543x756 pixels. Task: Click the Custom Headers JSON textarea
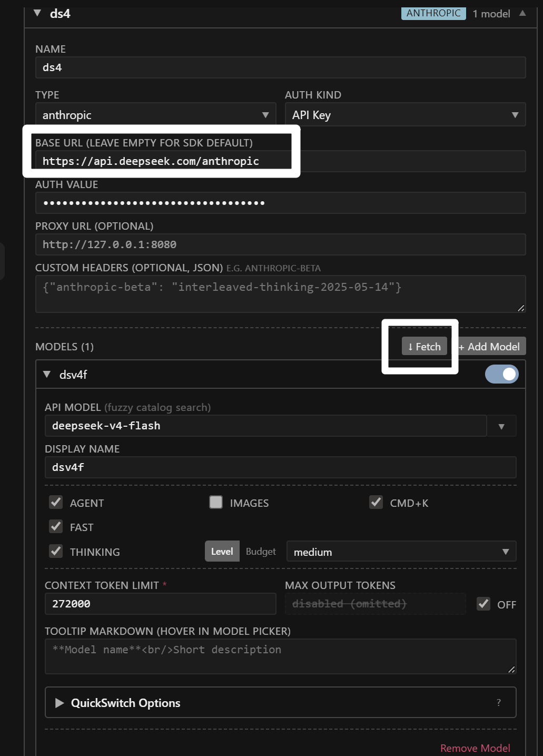pyautogui.click(x=280, y=294)
